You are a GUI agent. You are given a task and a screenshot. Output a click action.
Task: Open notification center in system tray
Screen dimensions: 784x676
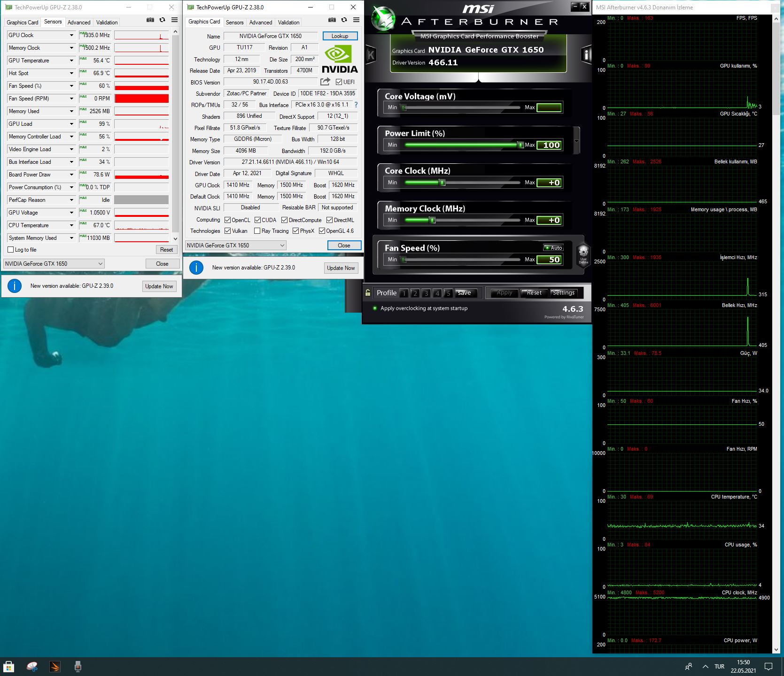[x=768, y=666]
